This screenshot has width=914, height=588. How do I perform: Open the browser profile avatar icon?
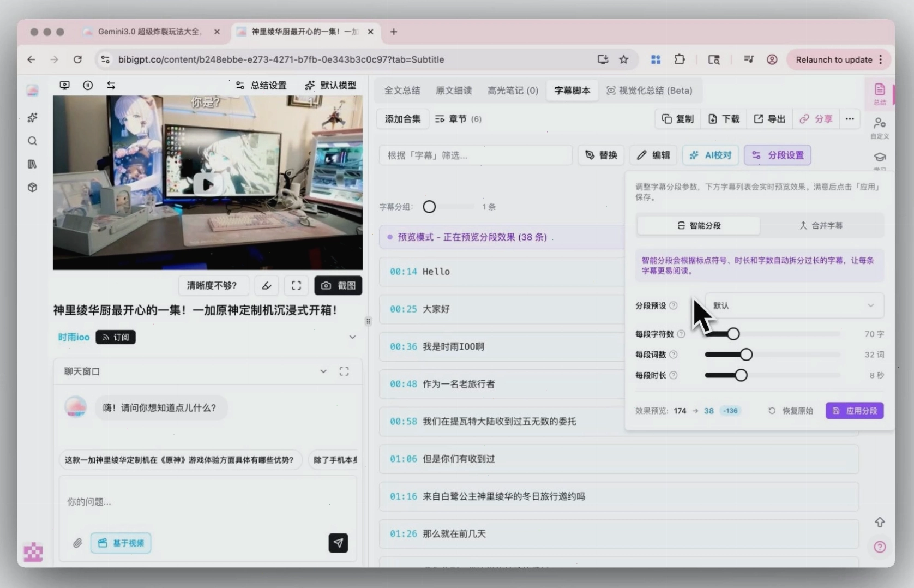tap(772, 59)
